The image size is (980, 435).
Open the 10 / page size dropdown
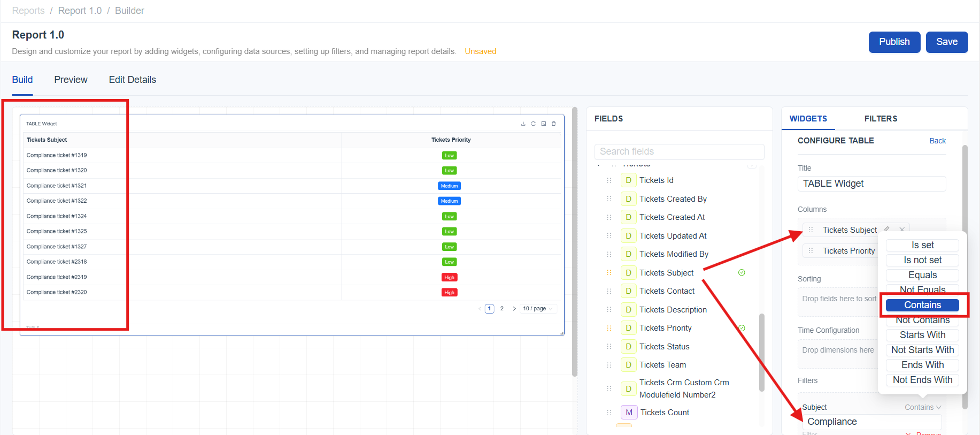coord(538,309)
